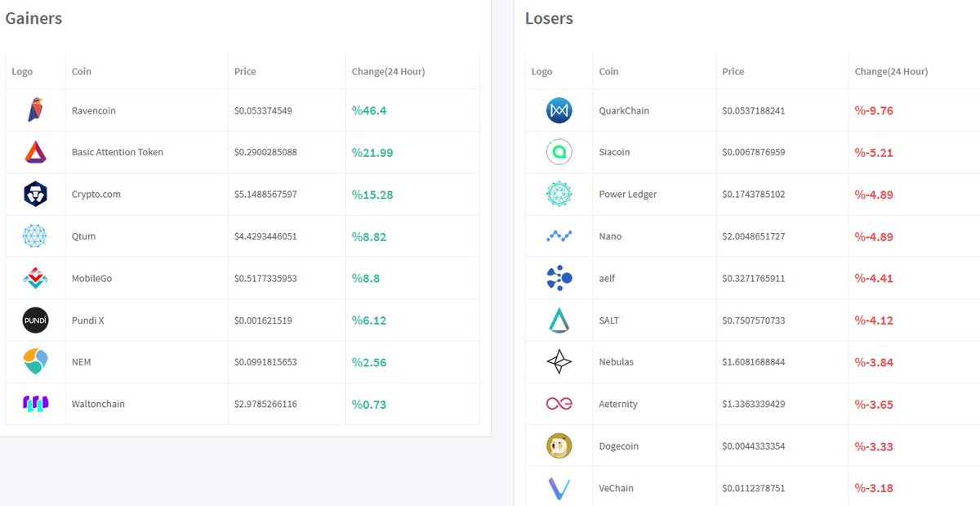Click VeChain change %-3.18
980x506 pixels.
874,488
